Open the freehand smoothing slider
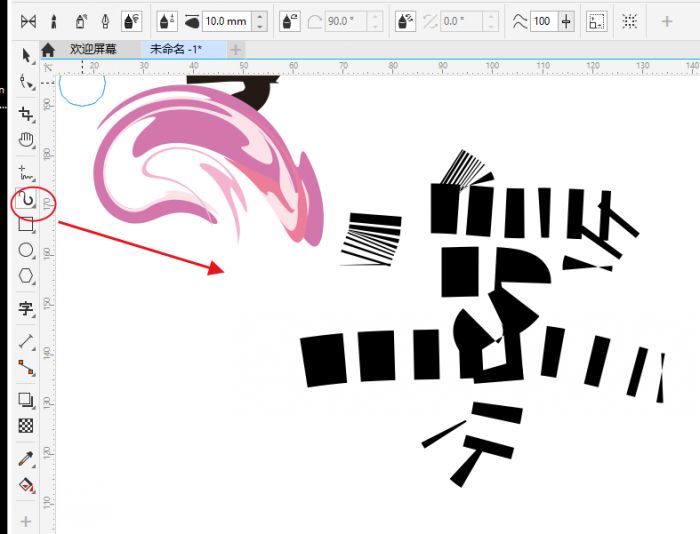700x534 pixels. point(567,20)
